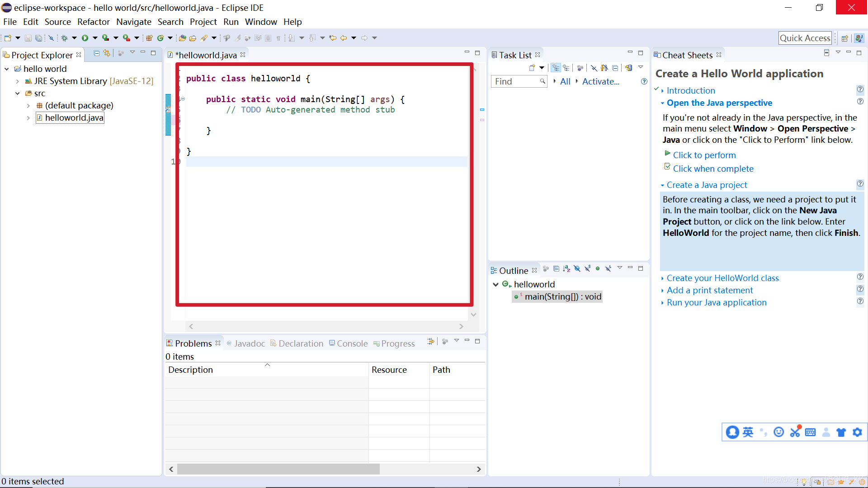Viewport: 868px width, 488px height.
Task: Click the green Run button in the toolbar
Action: click(85, 38)
